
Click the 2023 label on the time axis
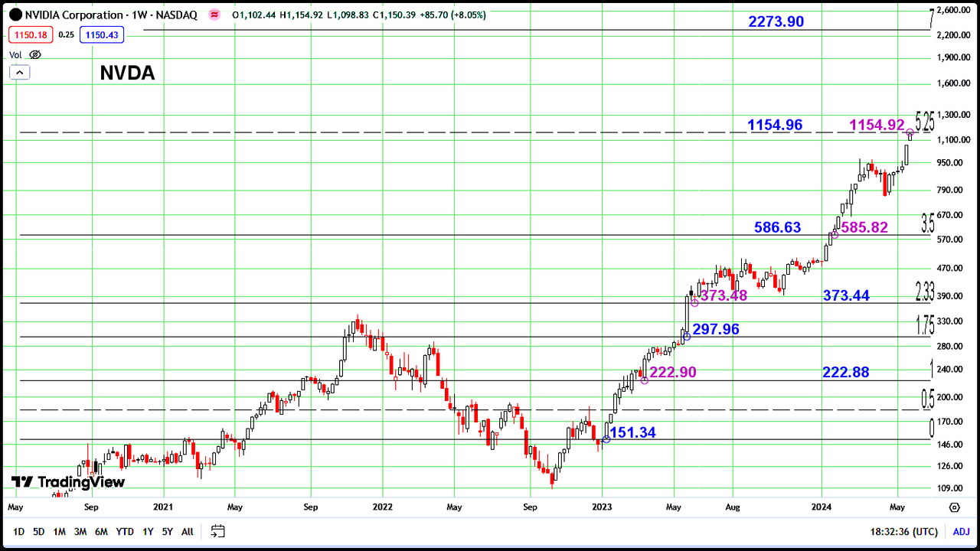tap(602, 507)
